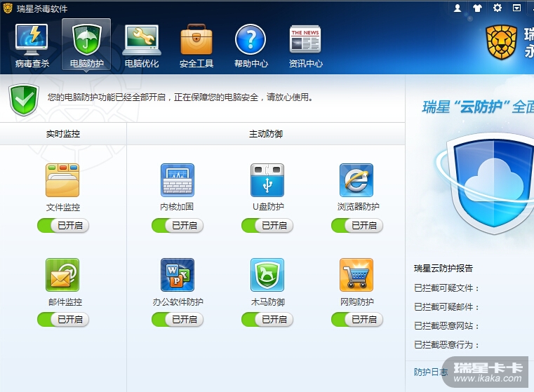
Task: Click the Rising lion logo in title bar
Action: point(8,8)
